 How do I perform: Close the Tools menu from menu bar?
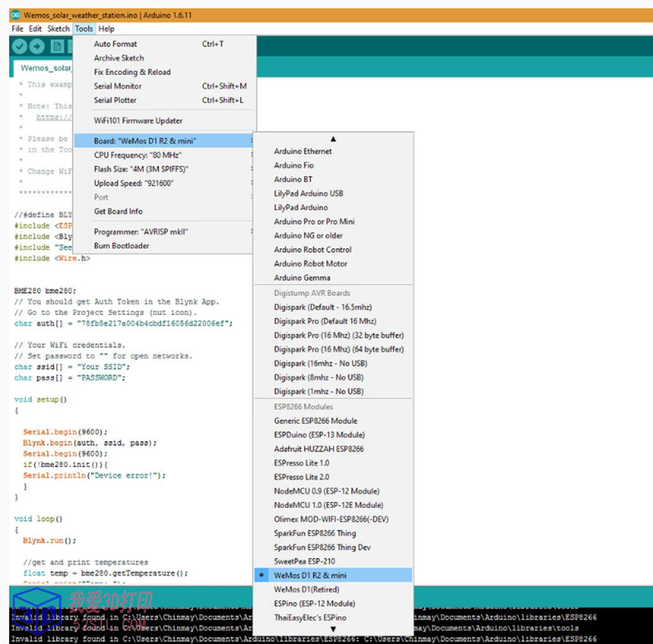point(84,29)
